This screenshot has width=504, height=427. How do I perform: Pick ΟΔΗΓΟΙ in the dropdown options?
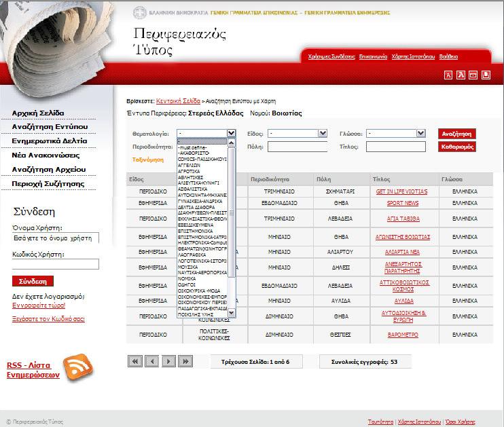click(187, 284)
